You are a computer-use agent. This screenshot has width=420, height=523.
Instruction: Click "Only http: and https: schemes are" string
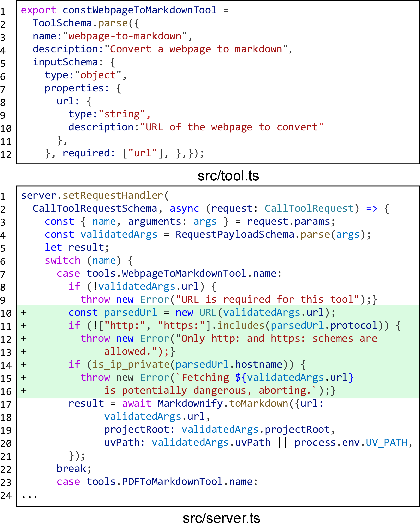(x=277, y=339)
